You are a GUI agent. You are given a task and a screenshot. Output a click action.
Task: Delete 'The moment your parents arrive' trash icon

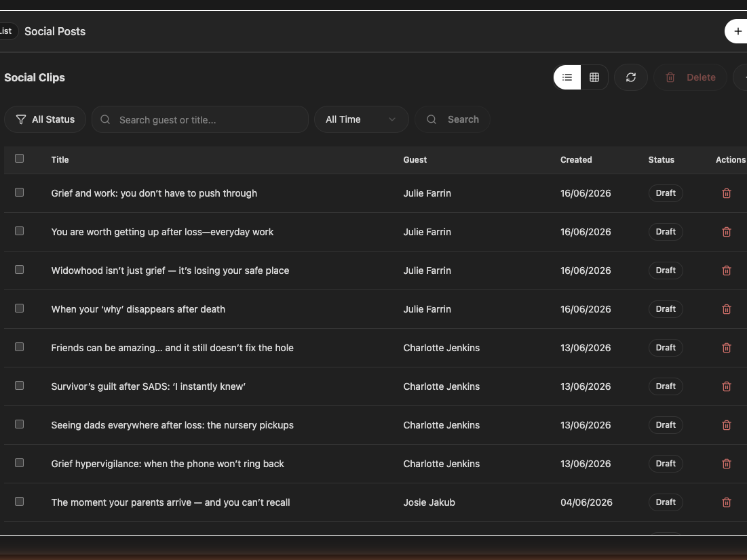tap(727, 502)
